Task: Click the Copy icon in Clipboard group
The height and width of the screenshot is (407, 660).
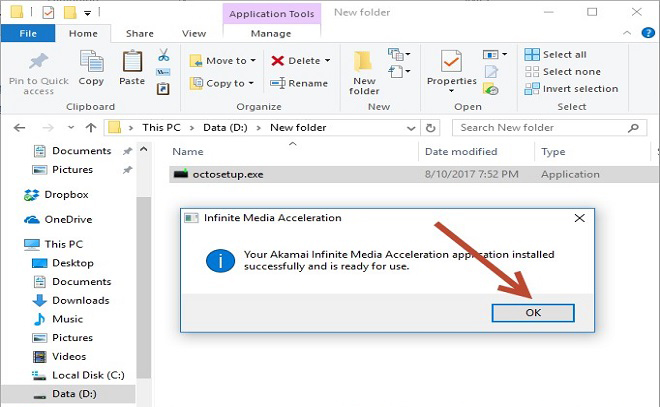Action: (91, 61)
